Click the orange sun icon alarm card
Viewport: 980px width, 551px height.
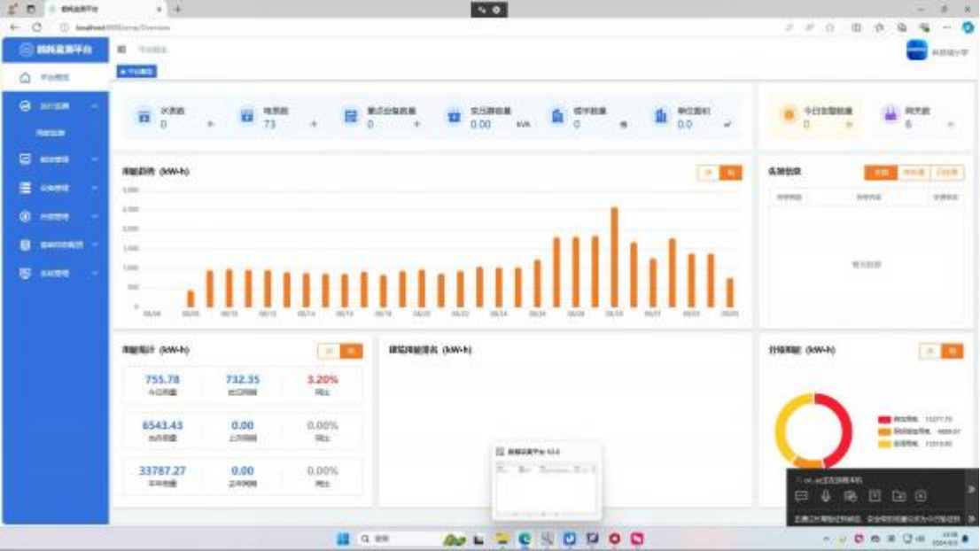pyautogui.click(x=788, y=115)
